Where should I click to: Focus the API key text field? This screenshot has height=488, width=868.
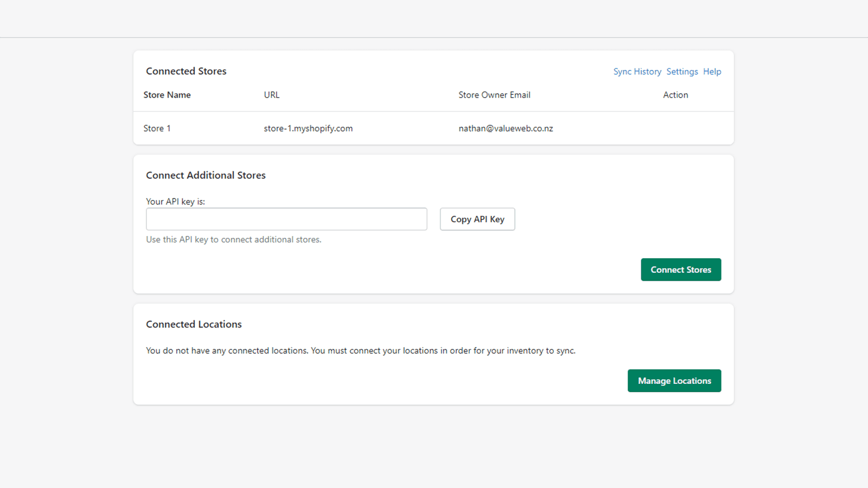pos(286,219)
